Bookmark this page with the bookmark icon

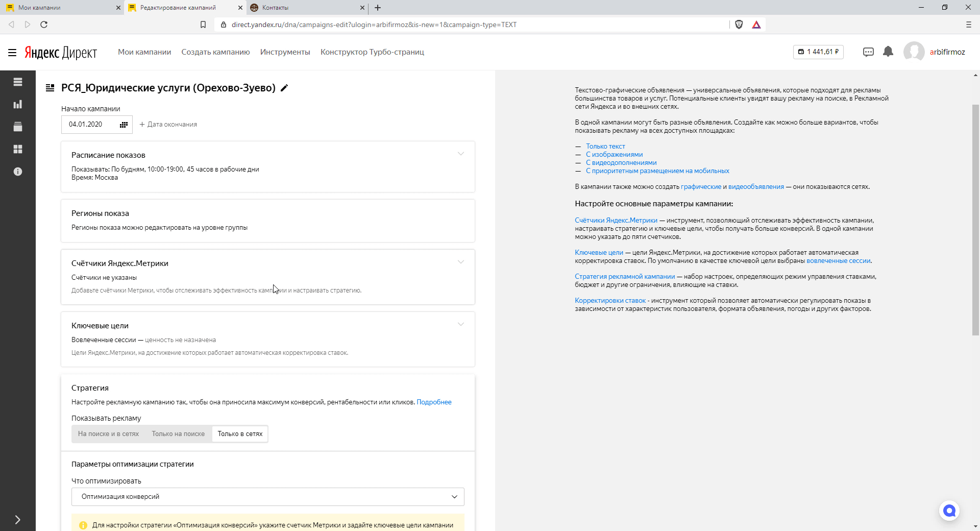tap(203, 25)
